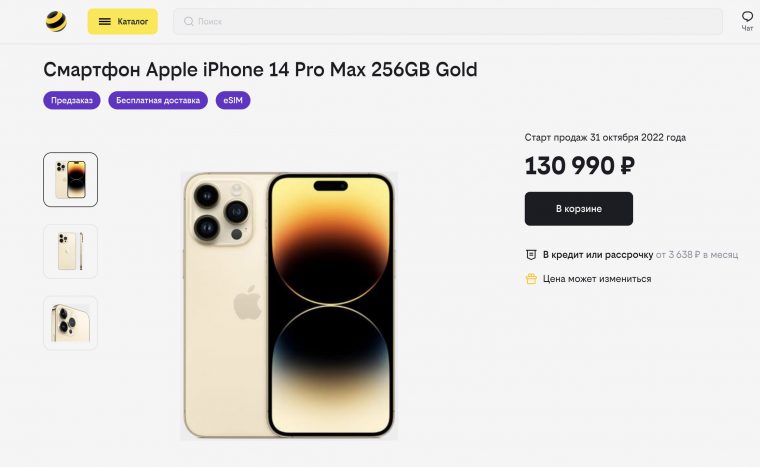760x467 pixels.
Task: Select the eSIM badge
Action: (x=233, y=100)
